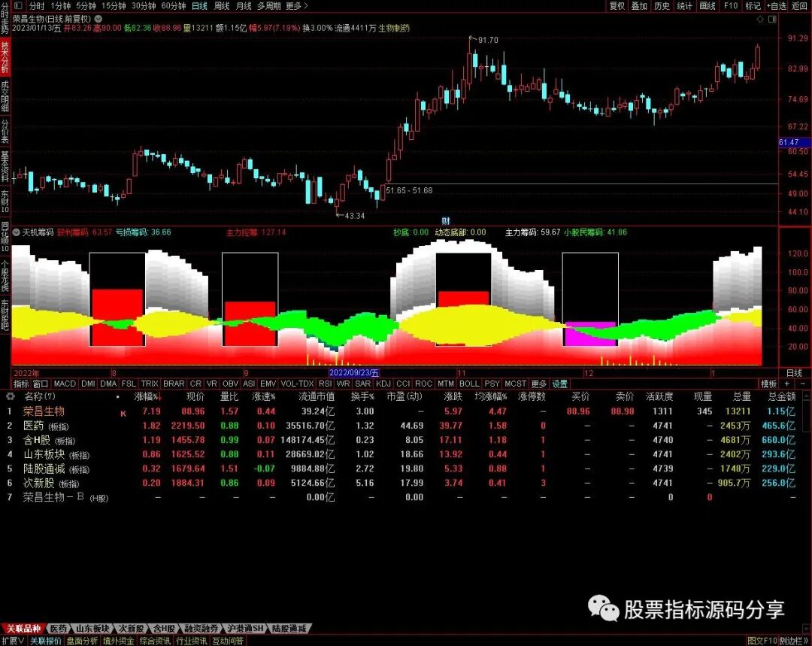Switch to the 沪港通SH bottom tab
The width and height of the screenshot is (812, 646).
click(x=246, y=629)
